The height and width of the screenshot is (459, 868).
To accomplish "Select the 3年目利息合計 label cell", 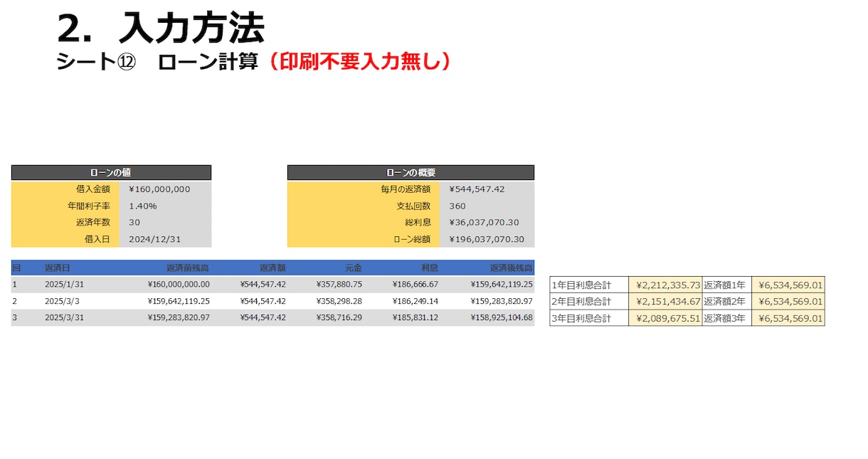I will tap(589, 318).
